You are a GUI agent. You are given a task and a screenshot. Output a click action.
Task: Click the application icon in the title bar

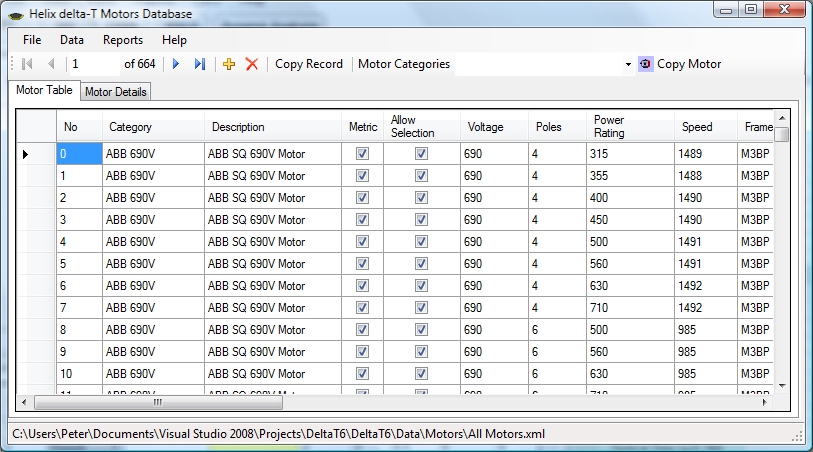pyautogui.click(x=17, y=15)
